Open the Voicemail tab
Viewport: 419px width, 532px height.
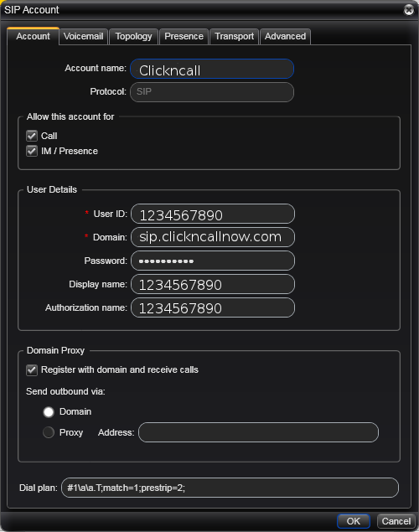coord(84,36)
